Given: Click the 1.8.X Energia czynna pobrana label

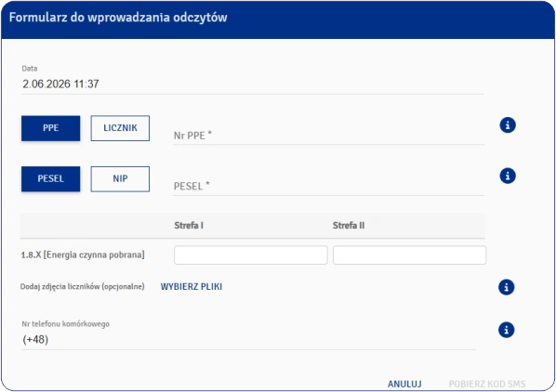Looking at the screenshot, I should click(83, 255).
